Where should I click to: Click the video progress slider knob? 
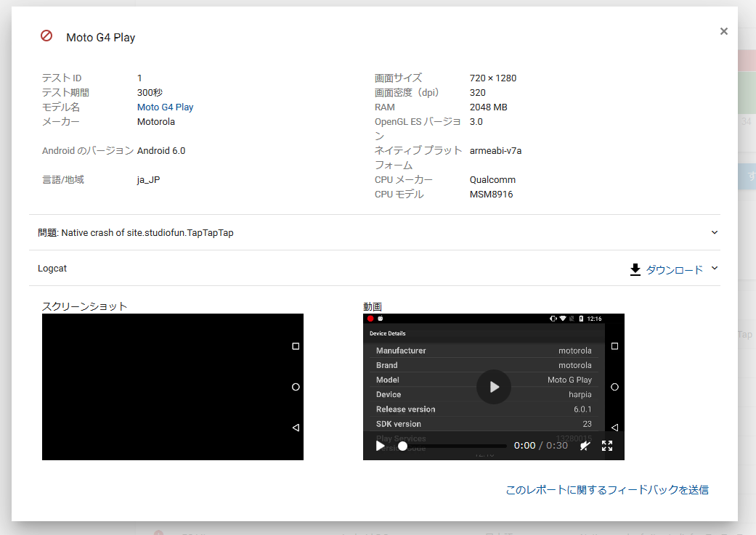tap(402, 446)
